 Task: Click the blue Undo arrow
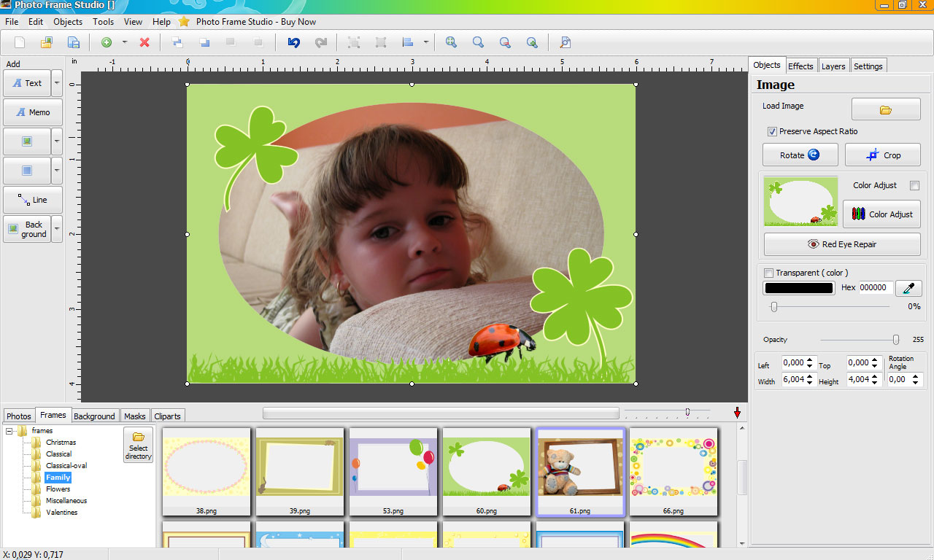point(293,42)
